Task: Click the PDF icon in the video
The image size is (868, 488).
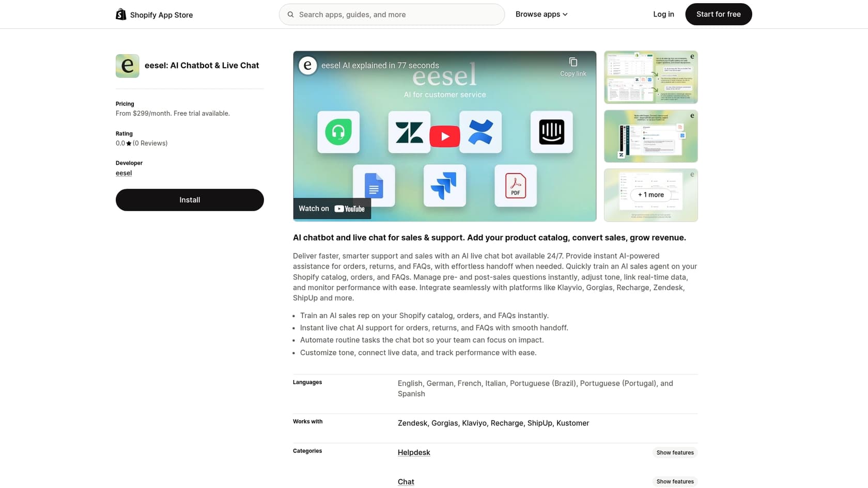Action: click(515, 185)
